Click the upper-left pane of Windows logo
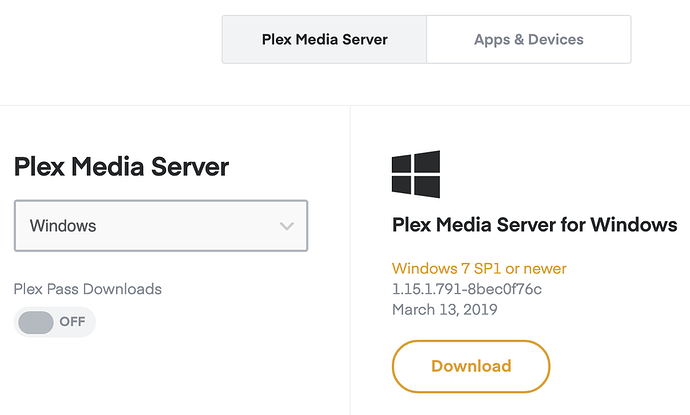 [x=403, y=163]
